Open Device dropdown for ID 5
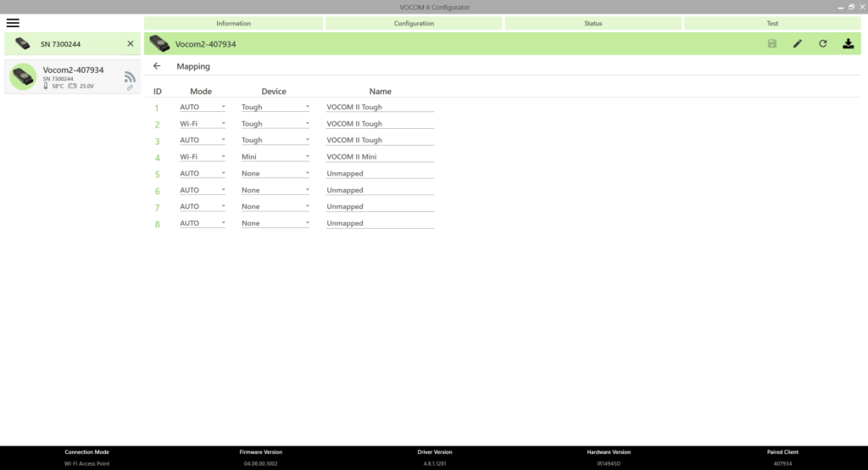The image size is (868, 470). (275, 173)
